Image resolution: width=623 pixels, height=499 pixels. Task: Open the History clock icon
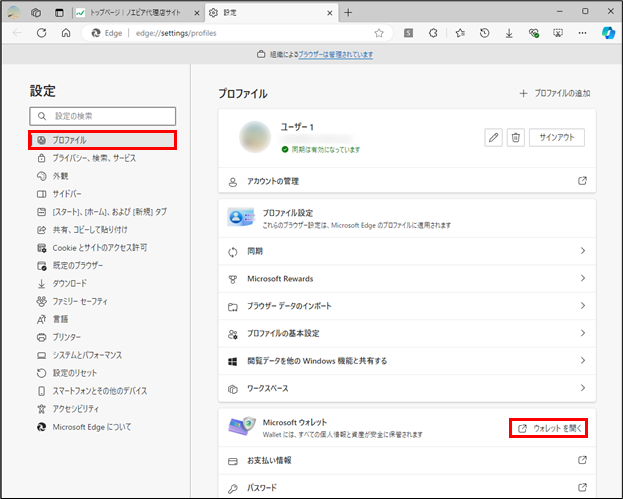click(x=484, y=33)
